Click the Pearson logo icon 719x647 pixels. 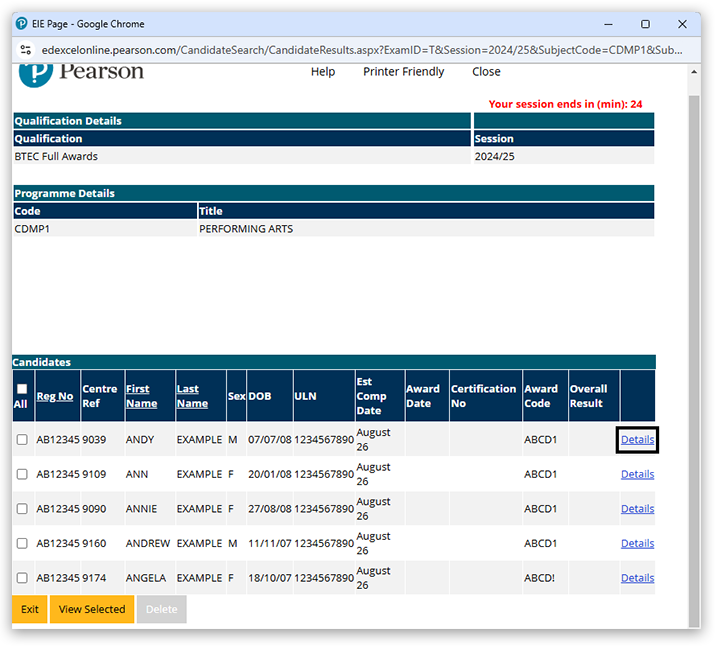pos(34,73)
